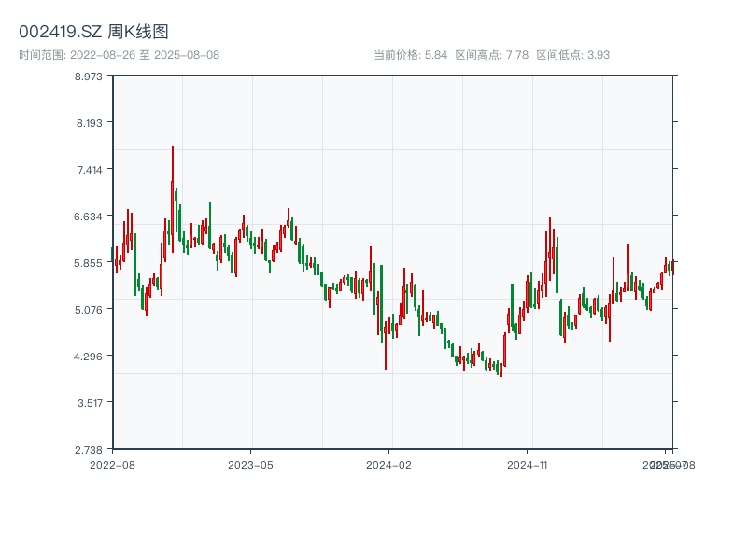Click the 8.193 y-axis label

click(x=89, y=123)
